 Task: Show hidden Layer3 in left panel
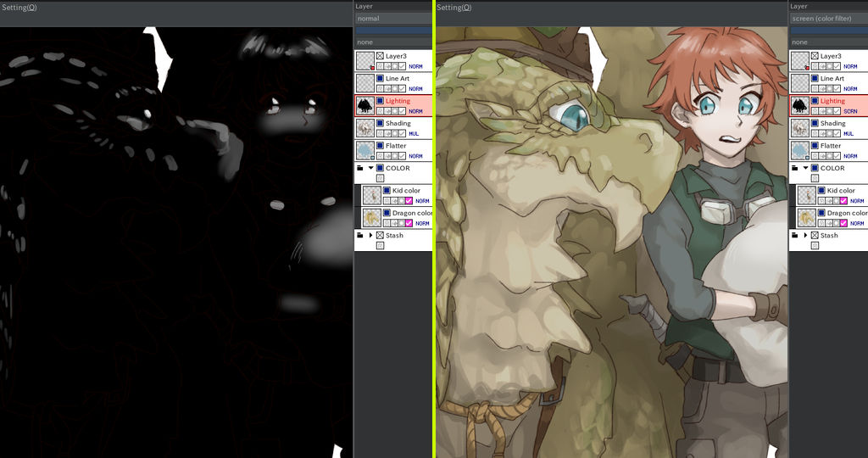pos(381,56)
